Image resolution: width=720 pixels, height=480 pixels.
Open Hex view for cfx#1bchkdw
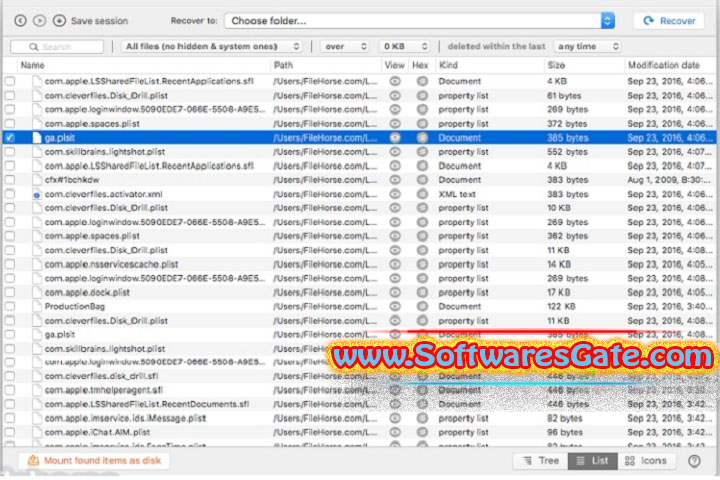pyautogui.click(x=422, y=180)
